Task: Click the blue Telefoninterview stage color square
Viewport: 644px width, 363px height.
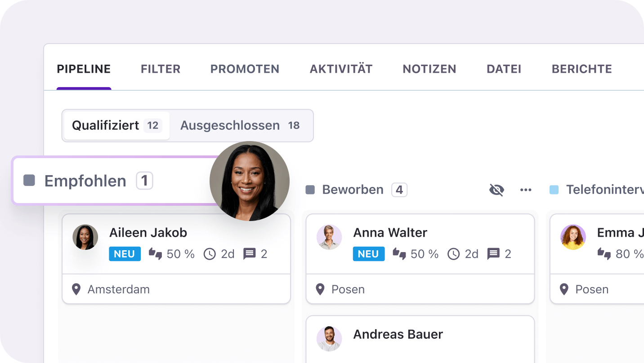Action: 554,190
